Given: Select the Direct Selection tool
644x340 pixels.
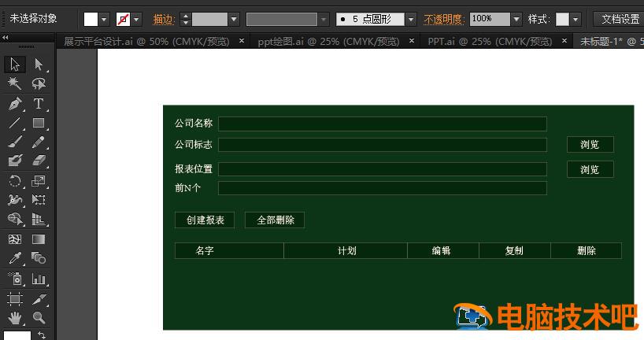Looking at the screenshot, I should pos(39,65).
